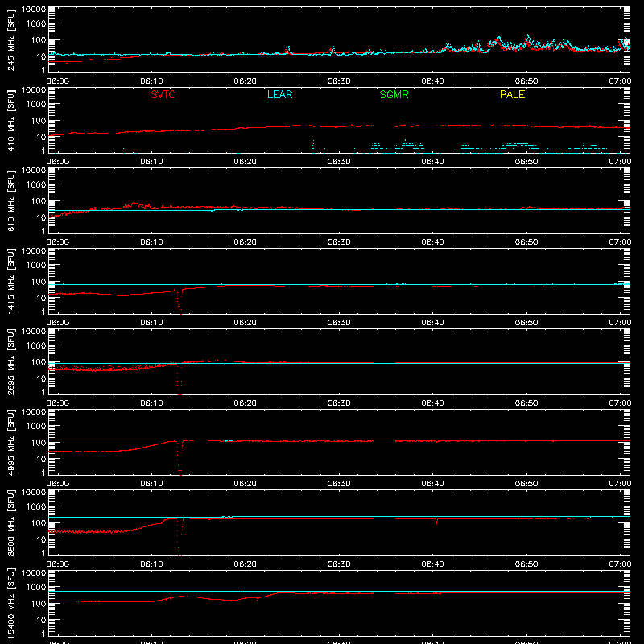
Task: Click 06:50 time label under 1415 MHz plot
Action: [526, 323]
